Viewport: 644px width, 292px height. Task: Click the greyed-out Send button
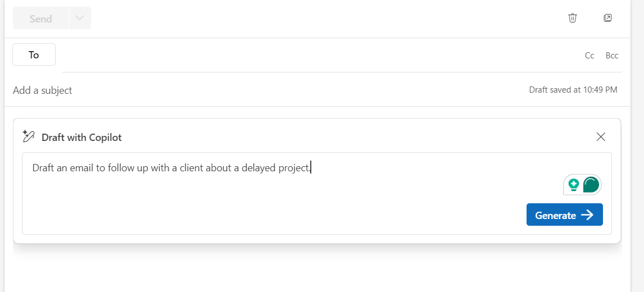40,18
